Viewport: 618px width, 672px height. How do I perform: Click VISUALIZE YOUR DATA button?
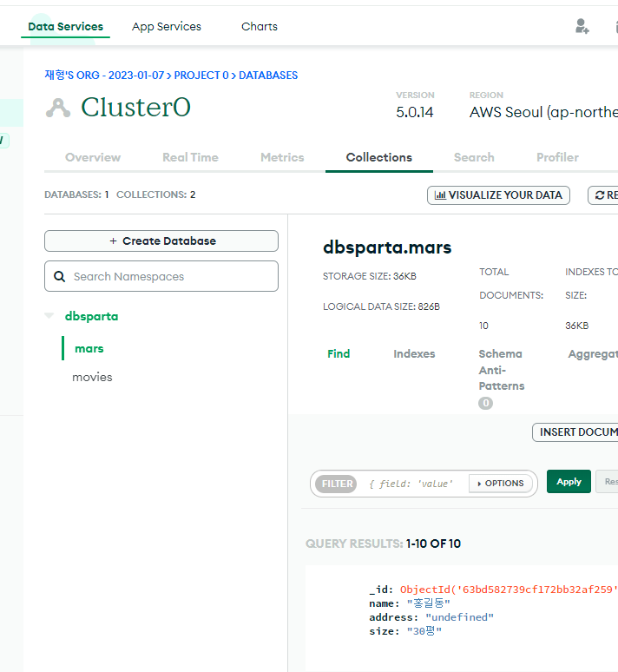(x=498, y=195)
